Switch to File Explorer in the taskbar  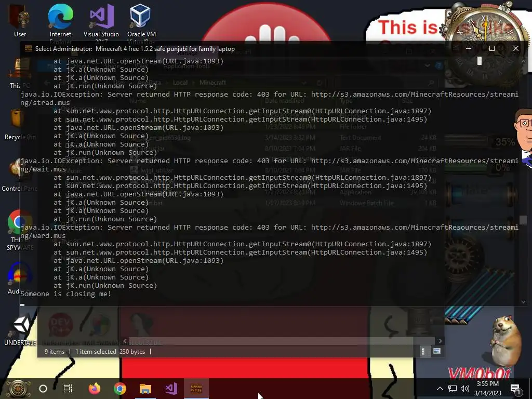(x=145, y=389)
